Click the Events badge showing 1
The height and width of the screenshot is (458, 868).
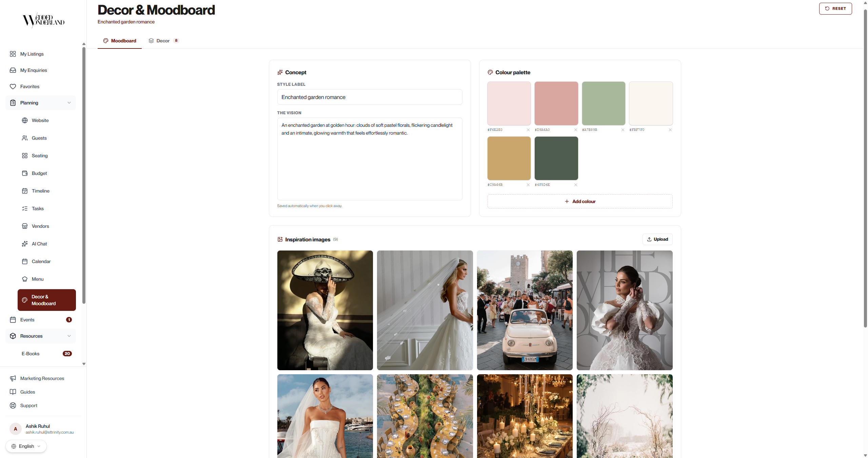tap(69, 320)
